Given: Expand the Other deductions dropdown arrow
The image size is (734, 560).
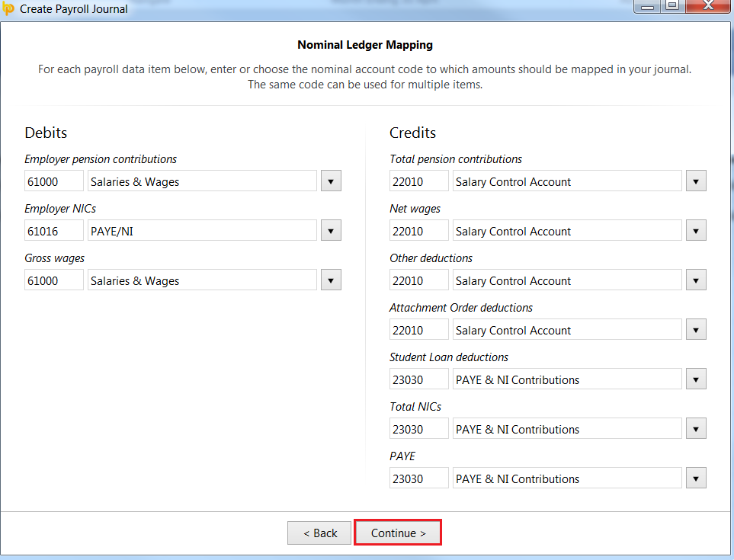Looking at the screenshot, I should click(696, 280).
